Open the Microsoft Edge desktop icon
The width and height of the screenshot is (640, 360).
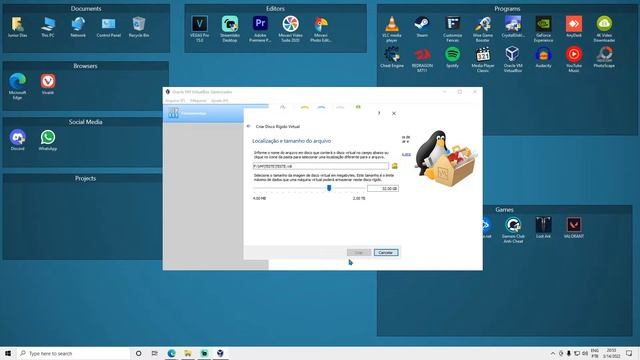(x=17, y=86)
